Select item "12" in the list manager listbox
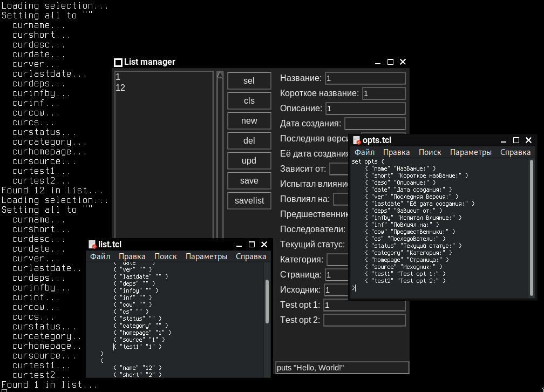This screenshot has height=392, width=544. (120, 87)
